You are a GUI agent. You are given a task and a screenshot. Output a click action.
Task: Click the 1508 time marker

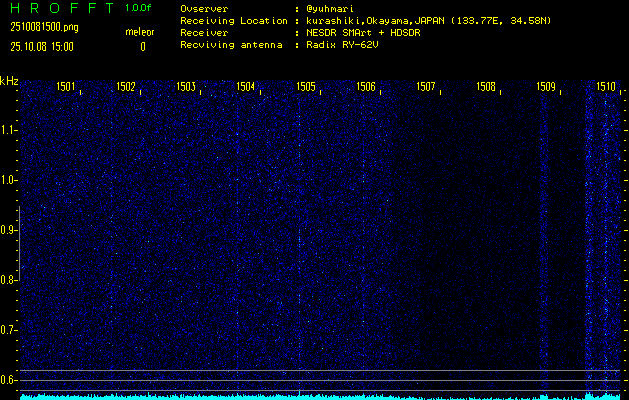(486, 87)
